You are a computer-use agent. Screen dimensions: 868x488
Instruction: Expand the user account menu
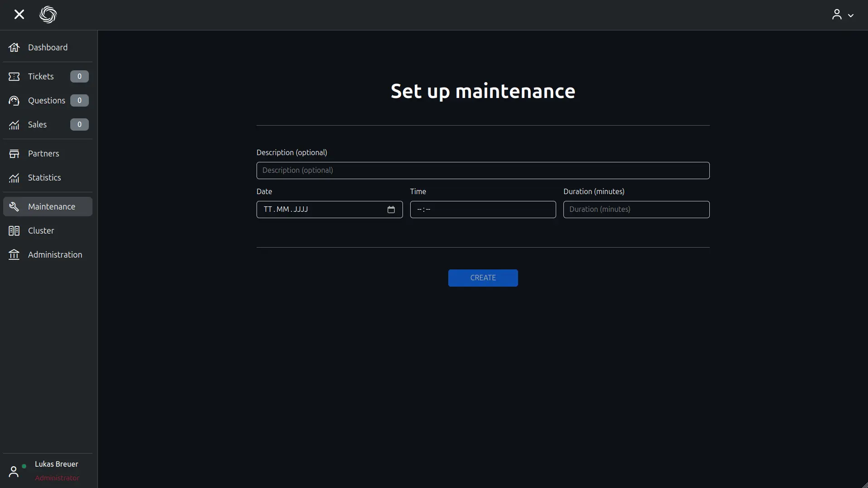coord(842,15)
